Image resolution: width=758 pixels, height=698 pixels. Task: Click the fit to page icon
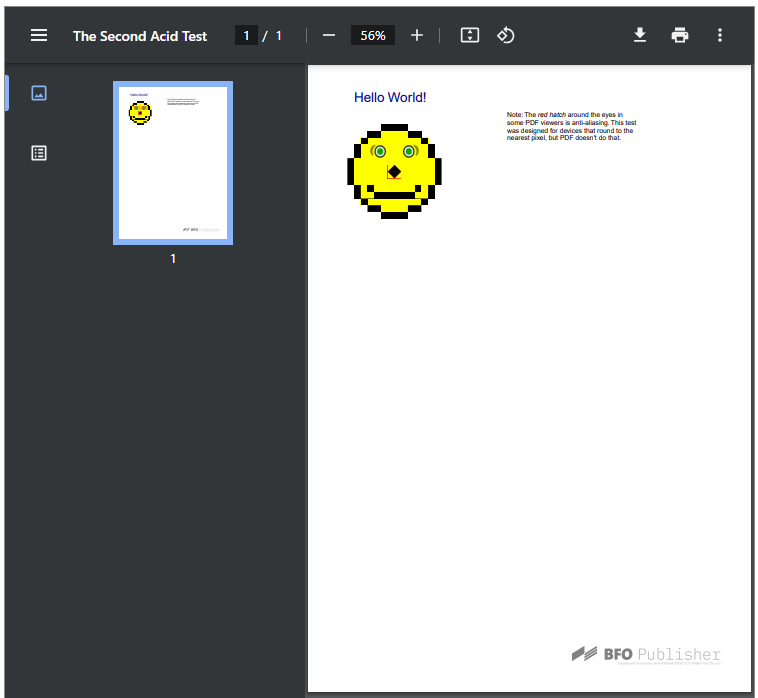pyautogui.click(x=470, y=35)
